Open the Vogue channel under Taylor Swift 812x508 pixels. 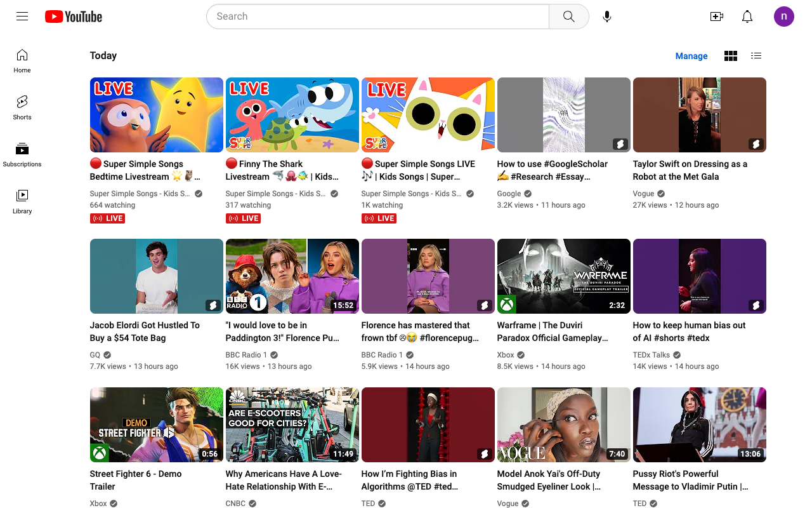point(643,194)
